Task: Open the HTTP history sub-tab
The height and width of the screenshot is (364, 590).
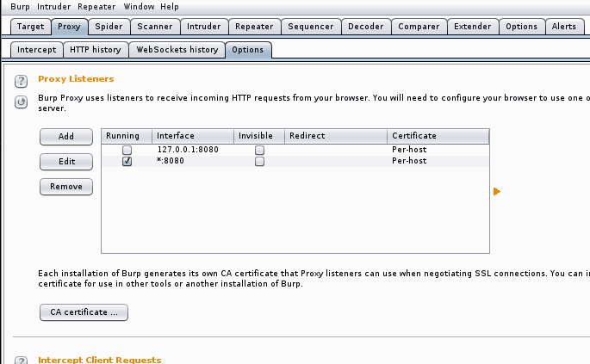Action: pyautogui.click(x=96, y=50)
